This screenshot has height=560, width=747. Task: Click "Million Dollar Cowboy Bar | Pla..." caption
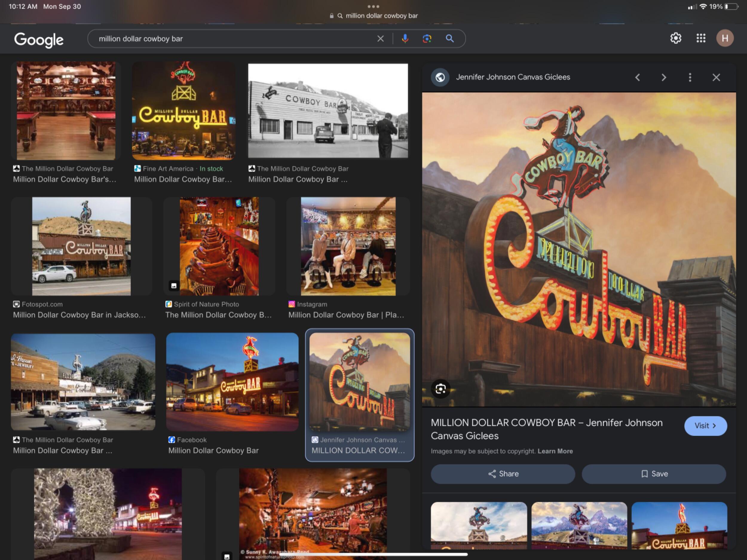(346, 315)
